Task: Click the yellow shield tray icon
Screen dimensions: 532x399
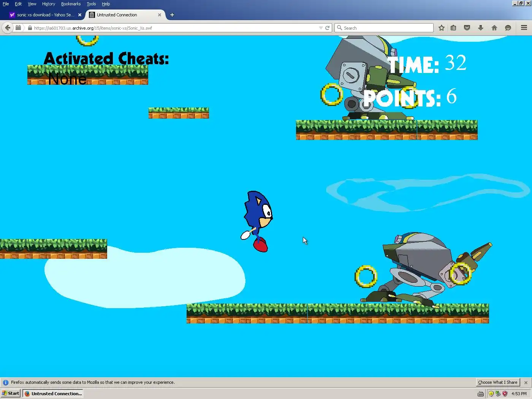Action: (491, 394)
